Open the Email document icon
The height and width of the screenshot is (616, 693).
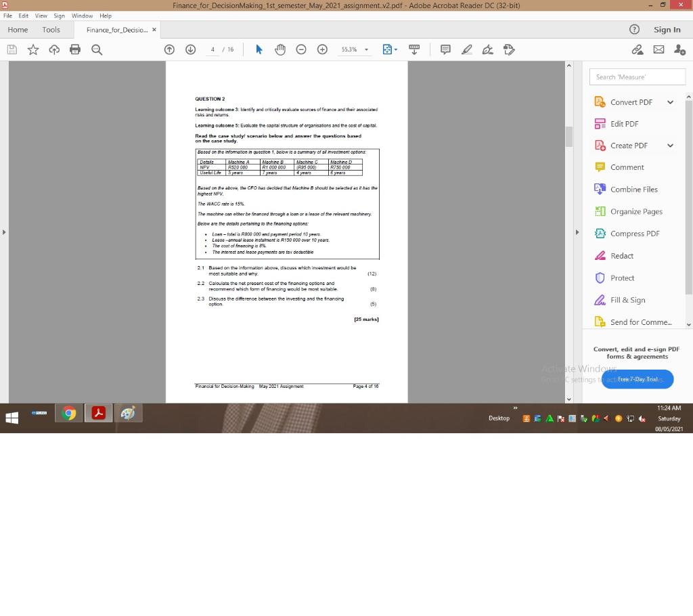click(x=658, y=49)
